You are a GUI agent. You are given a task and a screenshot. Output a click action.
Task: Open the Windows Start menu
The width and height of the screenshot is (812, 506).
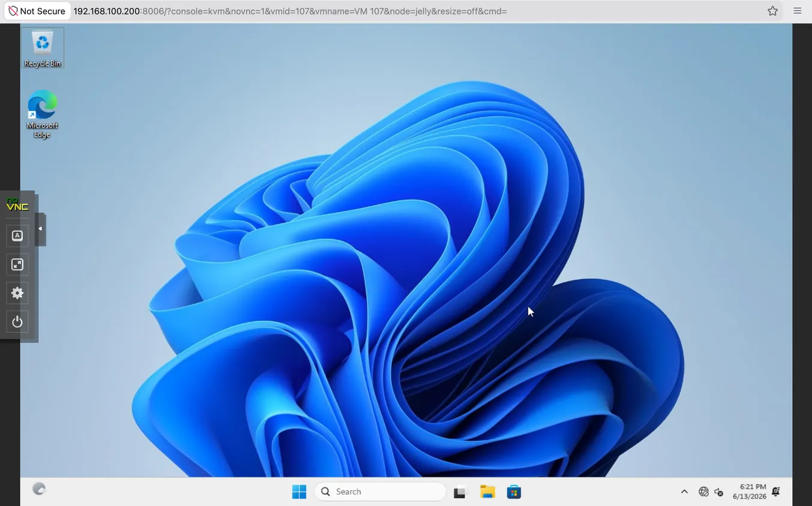[x=299, y=492]
